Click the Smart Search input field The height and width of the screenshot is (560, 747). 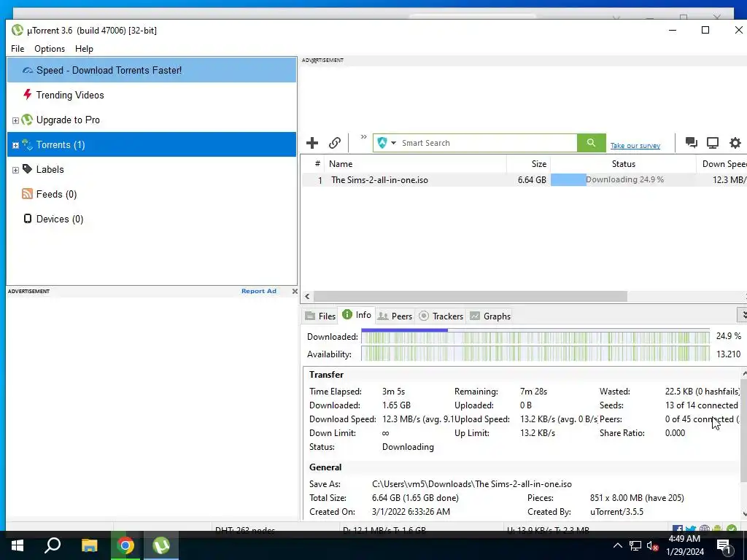tap(488, 143)
